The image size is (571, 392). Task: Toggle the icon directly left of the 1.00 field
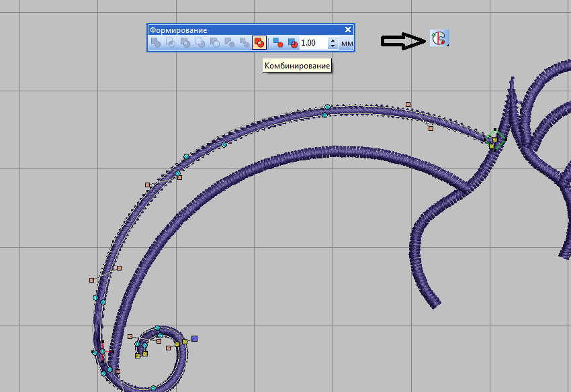[292, 43]
